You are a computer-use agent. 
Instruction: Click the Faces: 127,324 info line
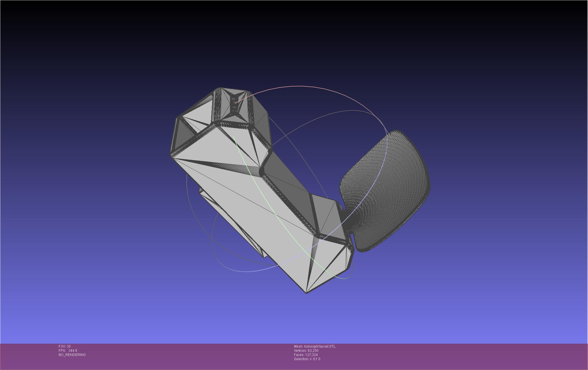tap(306, 355)
